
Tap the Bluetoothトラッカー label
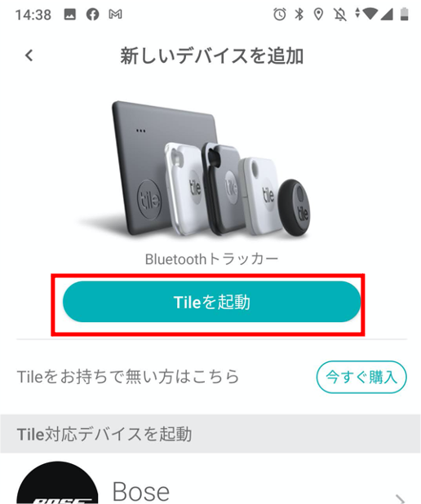211,259
